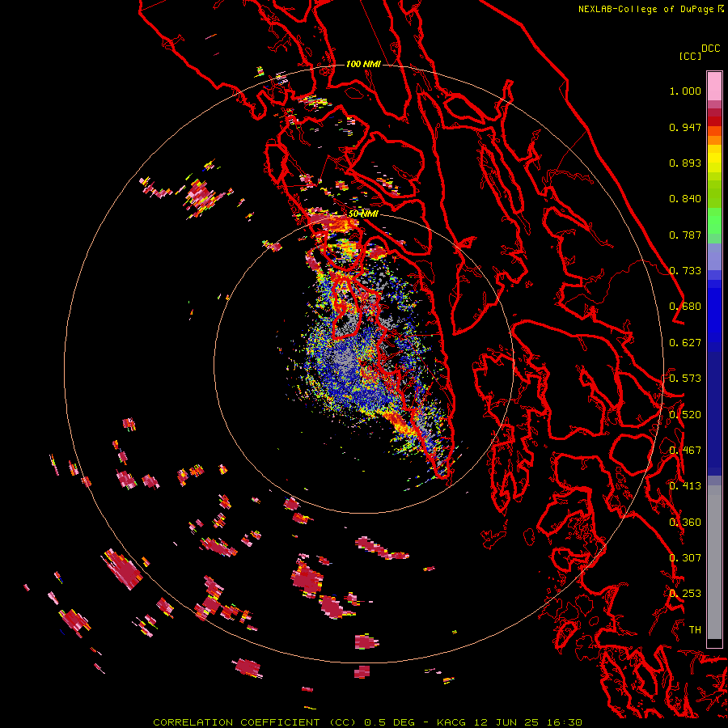728x728 pixels.
Task: Click the DCC legend label
Action: pos(710,49)
